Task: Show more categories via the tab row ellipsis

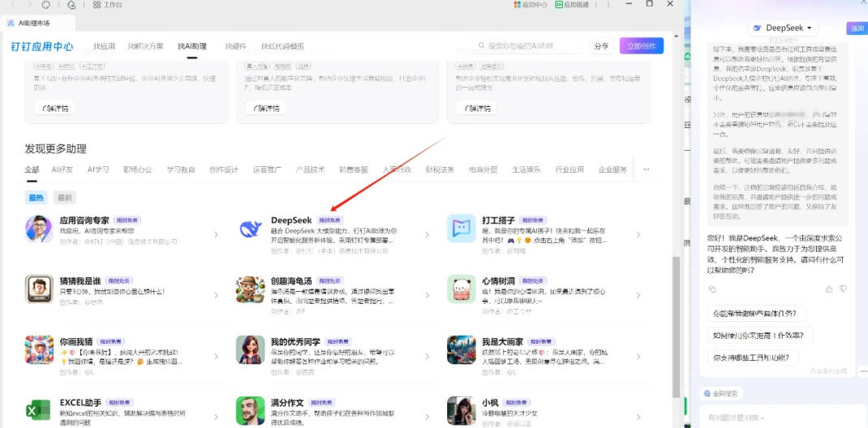Action: [x=646, y=169]
